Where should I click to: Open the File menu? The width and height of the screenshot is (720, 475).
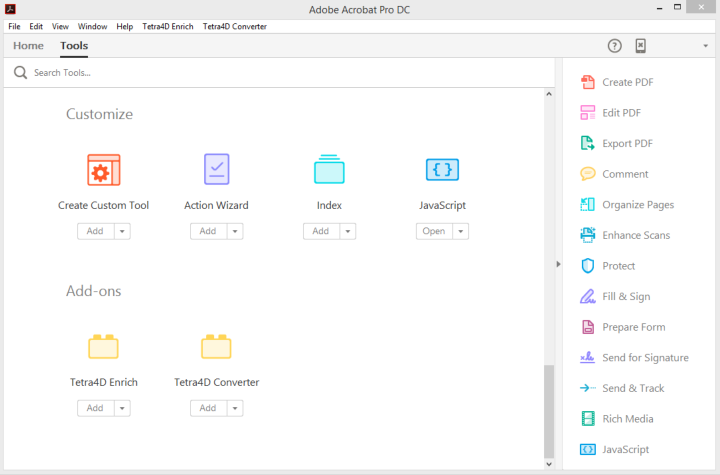pyautogui.click(x=14, y=26)
